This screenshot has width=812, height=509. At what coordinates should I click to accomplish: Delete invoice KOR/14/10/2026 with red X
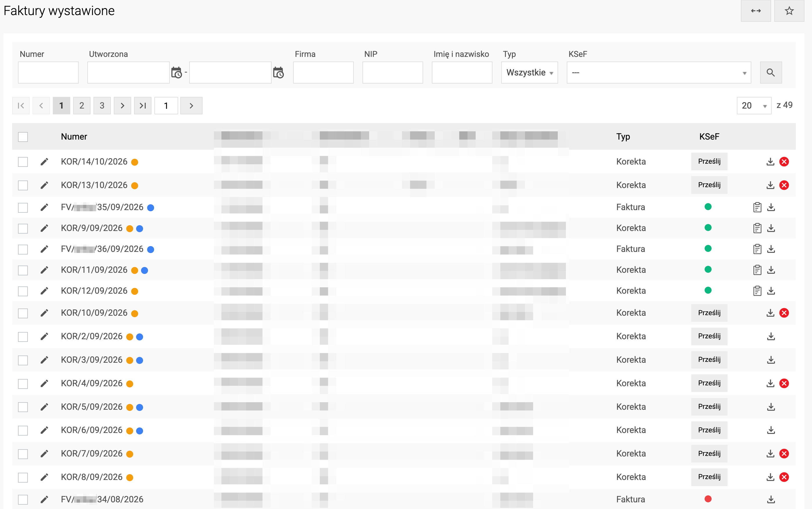784,162
